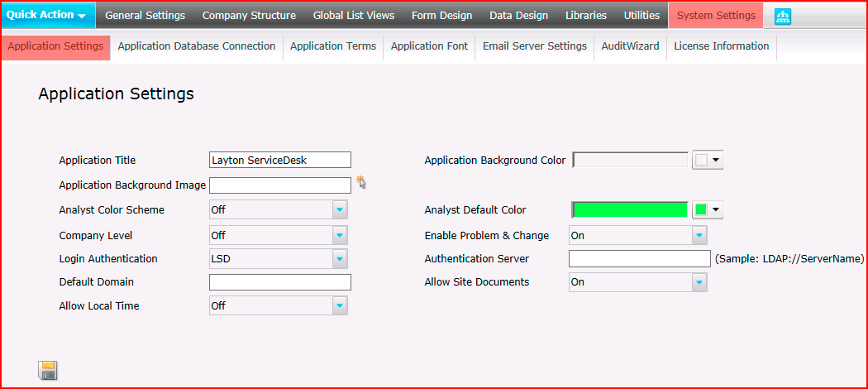868x389 pixels.
Task: Open the Application Background Color picker
Action: (x=708, y=160)
